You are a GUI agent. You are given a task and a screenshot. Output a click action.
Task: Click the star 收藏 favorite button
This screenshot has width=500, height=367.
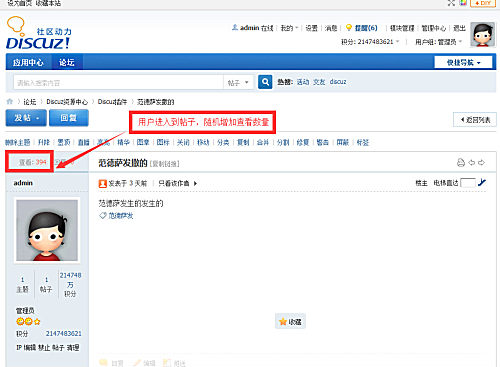tap(290, 321)
